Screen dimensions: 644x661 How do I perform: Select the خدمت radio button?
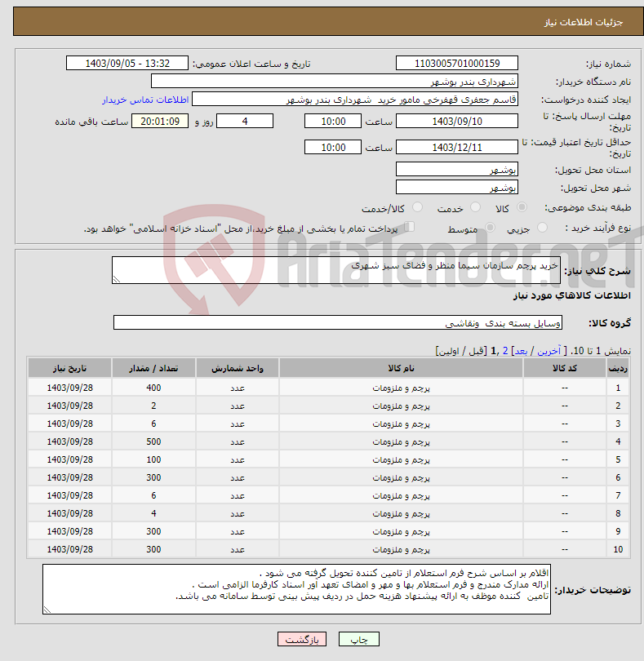pos(475,207)
